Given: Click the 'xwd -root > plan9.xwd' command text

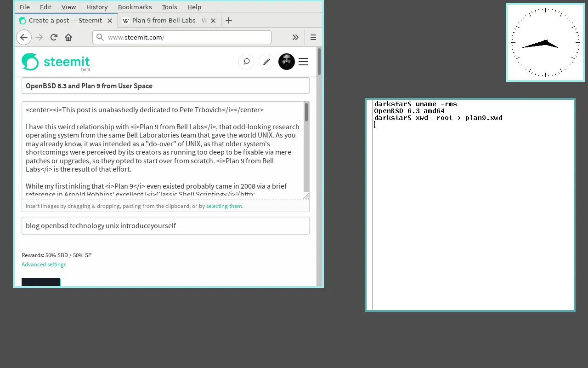Looking at the screenshot, I should pyautogui.click(x=459, y=118).
